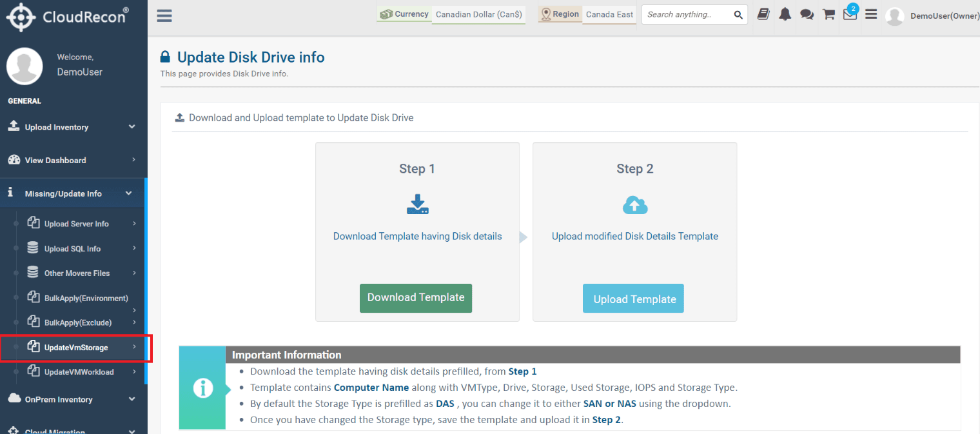The height and width of the screenshot is (434, 980).
Task: Open UpdateVmStorage menu item
Action: (75, 348)
